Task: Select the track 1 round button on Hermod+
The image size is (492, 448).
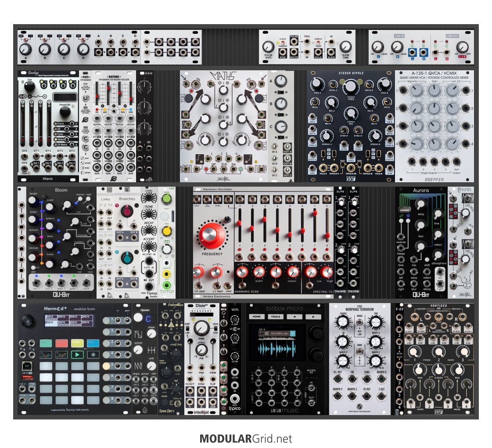Action: 106,320
